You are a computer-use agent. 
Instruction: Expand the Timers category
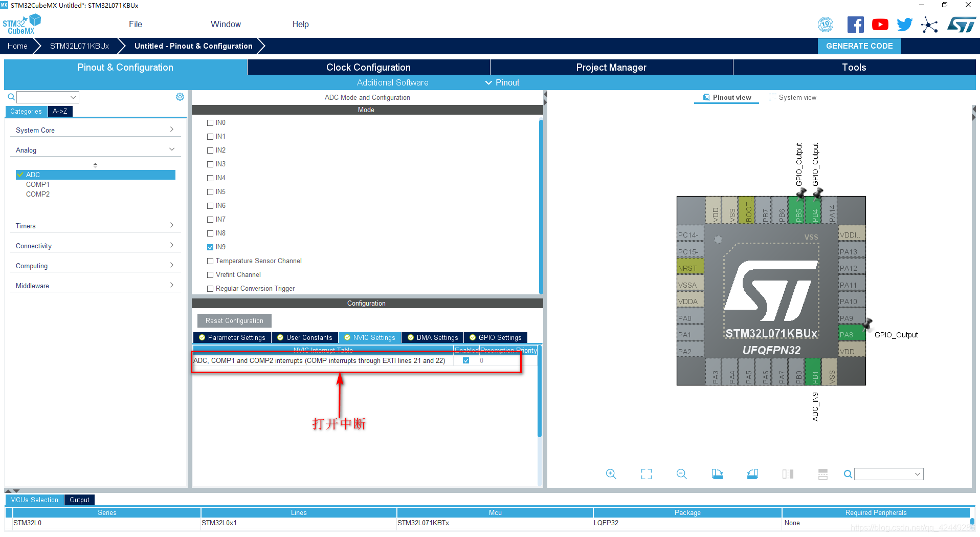pos(95,226)
